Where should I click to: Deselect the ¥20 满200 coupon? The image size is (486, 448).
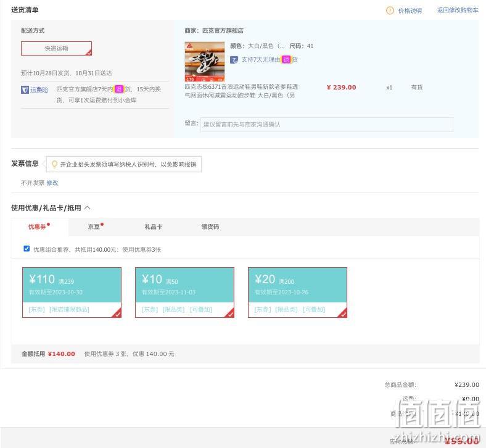(x=297, y=292)
